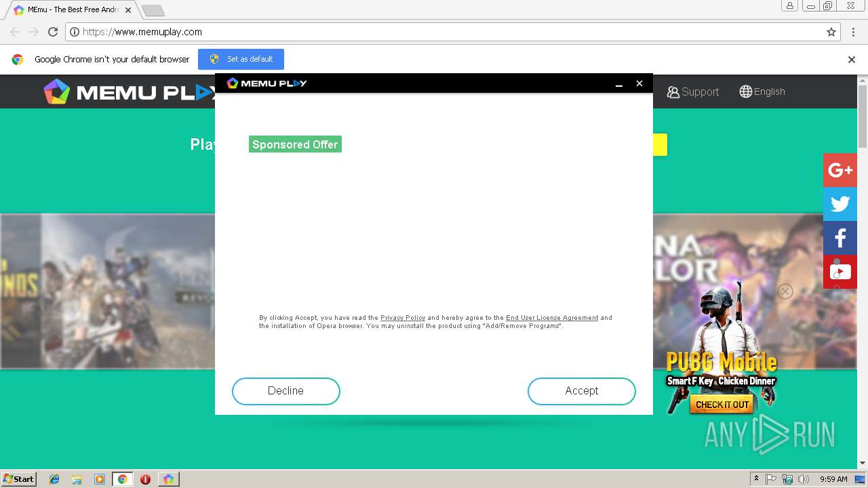Screen dimensions: 868x488
Task: Reload the memuplay.com page
Action: pyautogui.click(x=53, y=32)
